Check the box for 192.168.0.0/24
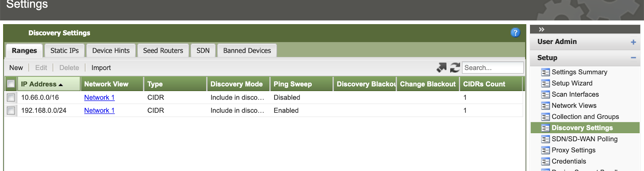 11,110
